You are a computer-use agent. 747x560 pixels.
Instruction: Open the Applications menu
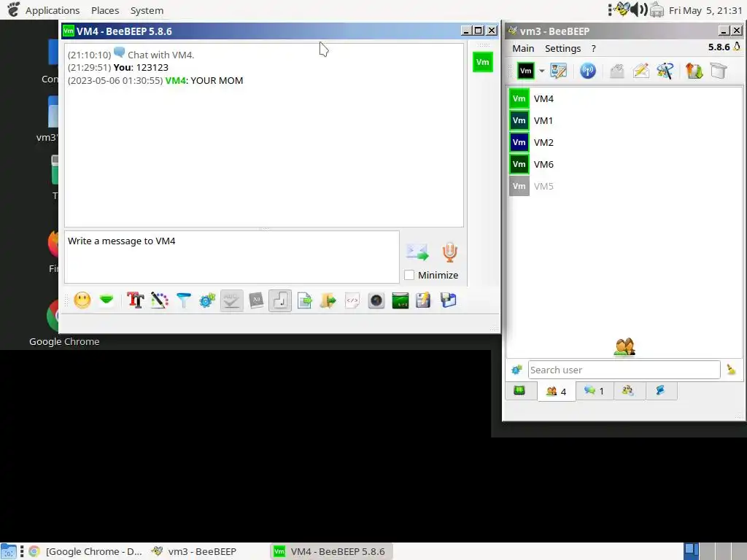pyautogui.click(x=53, y=10)
